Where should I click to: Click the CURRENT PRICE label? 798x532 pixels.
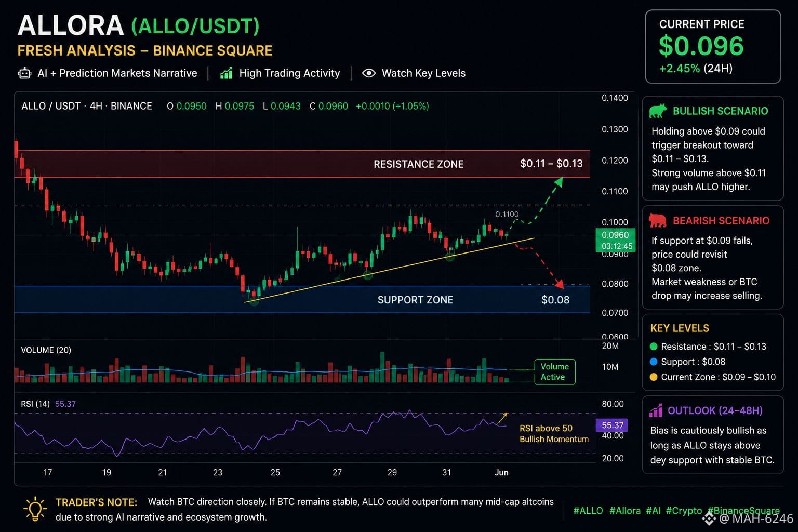(701, 24)
